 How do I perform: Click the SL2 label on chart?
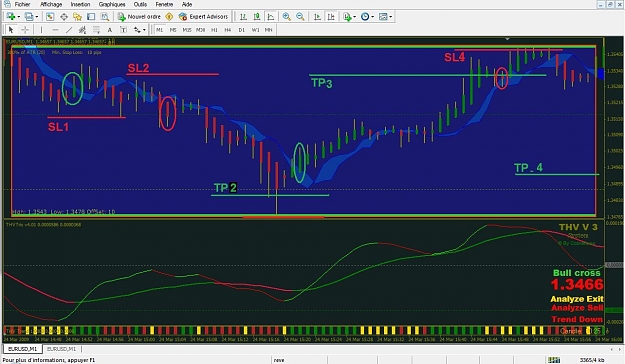coord(138,68)
